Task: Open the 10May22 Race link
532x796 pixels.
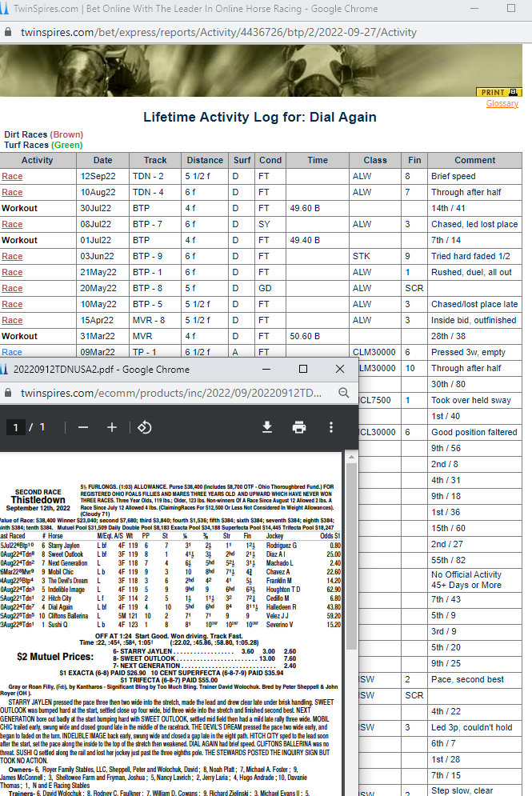Action: (12, 304)
